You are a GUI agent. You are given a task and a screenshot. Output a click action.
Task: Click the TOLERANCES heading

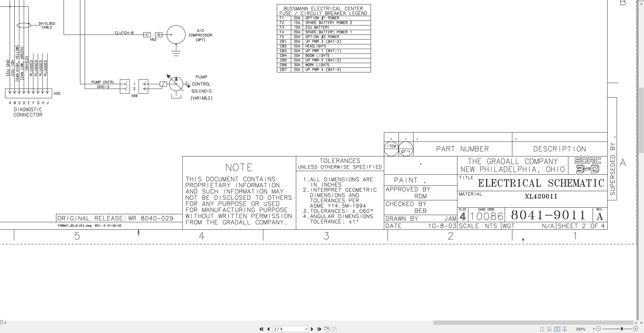[x=340, y=161]
